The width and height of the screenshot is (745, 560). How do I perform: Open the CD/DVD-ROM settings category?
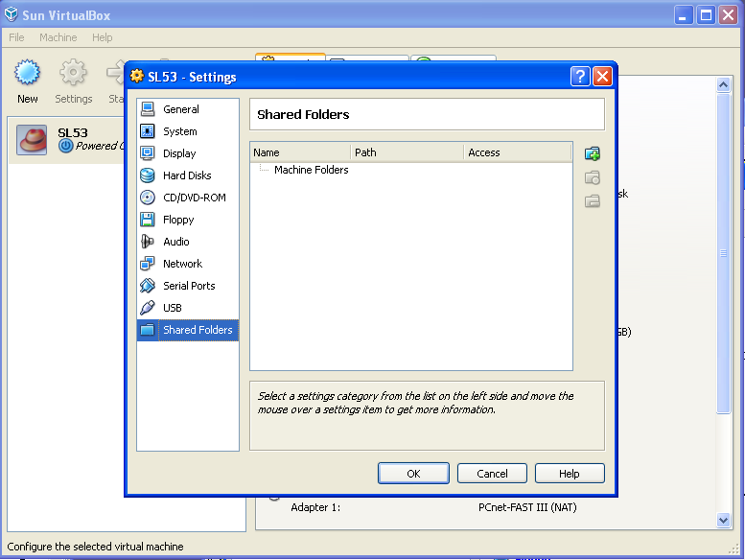coord(188,198)
